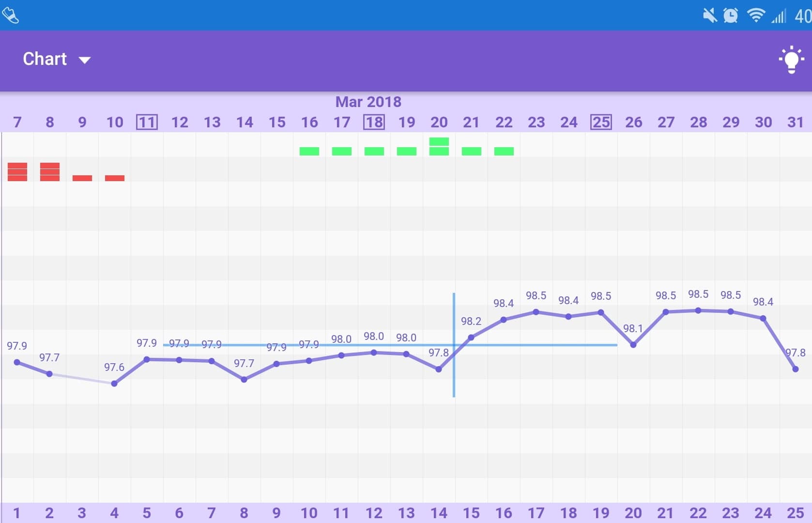Tap the notification icon in status bar
The width and height of the screenshot is (812, 523).
(x=10, y=15)
